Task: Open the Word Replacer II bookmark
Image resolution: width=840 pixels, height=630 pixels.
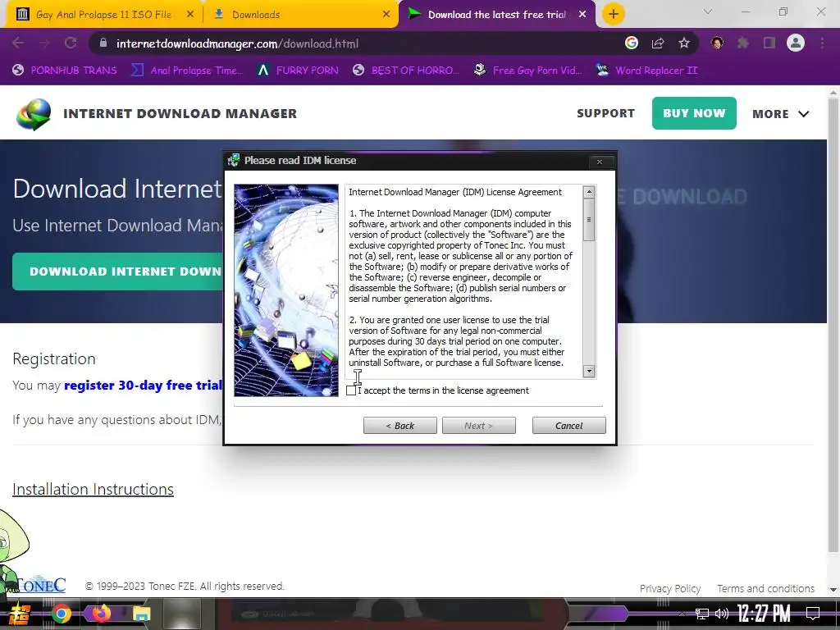Action: (647, 71)
